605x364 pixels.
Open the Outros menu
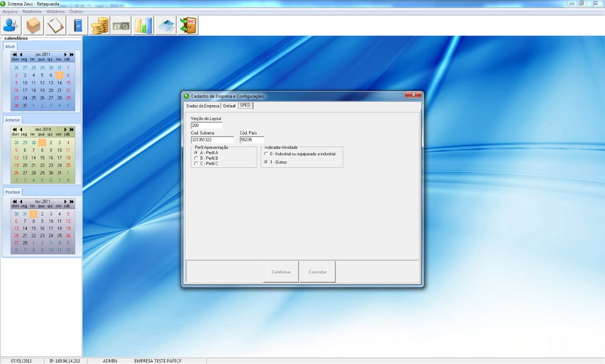[76, 12]
